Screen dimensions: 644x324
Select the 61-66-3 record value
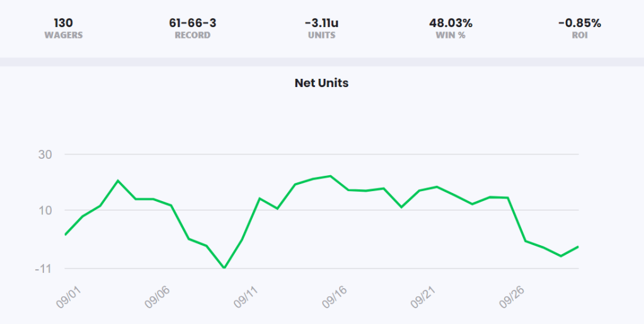[x=192, y=23]
